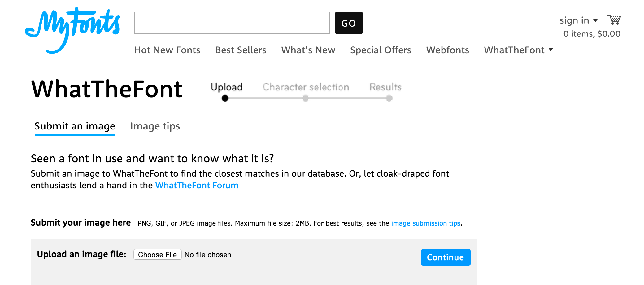Click the Character selection step dot

306,98
